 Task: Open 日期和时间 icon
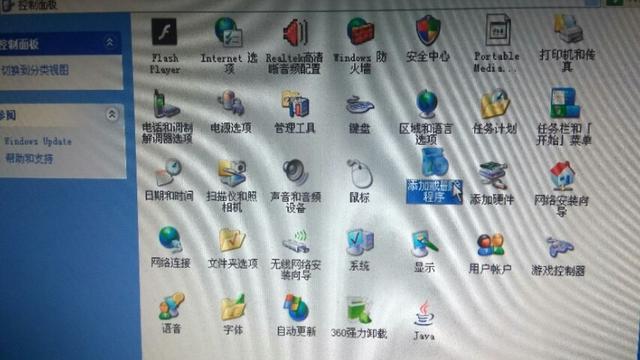click(168, 173)
